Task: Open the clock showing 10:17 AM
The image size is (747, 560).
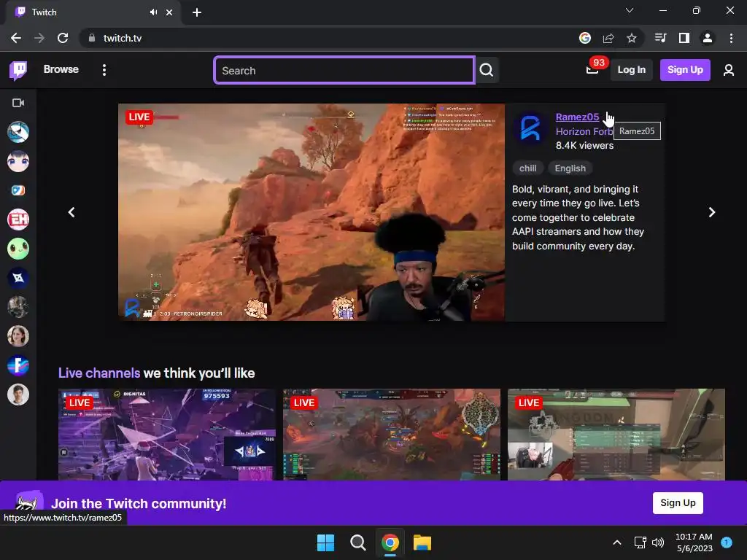Action: click(694, 542)
